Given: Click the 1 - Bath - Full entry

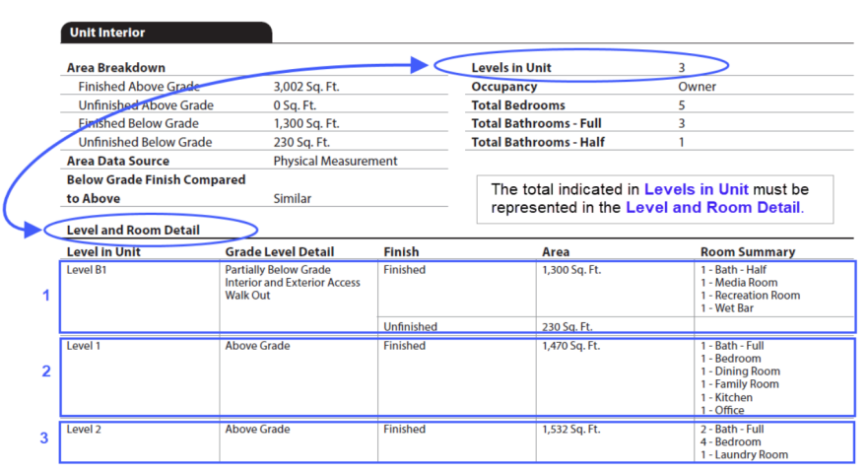Looking at the screenshot, I should click(x=732, y=345).
